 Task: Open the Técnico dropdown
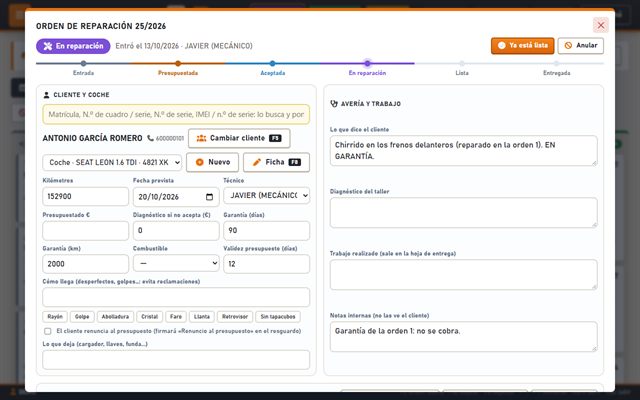pos(266,196)
